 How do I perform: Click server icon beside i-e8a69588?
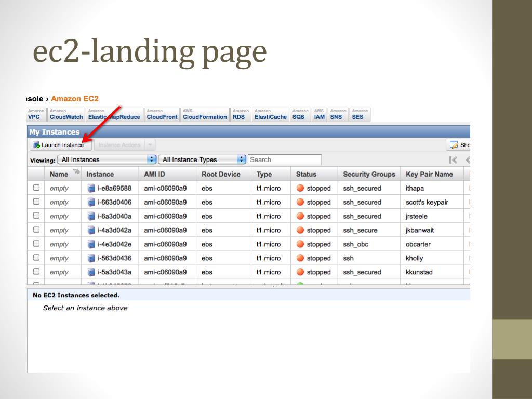(91, 188)
